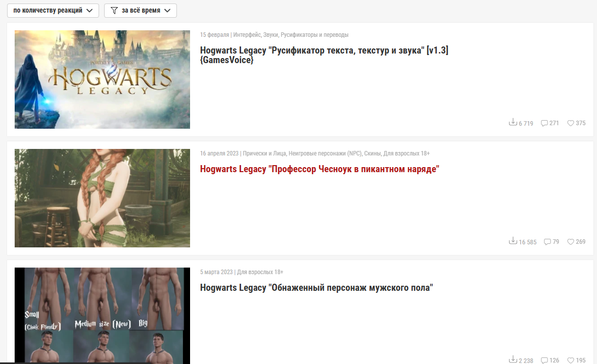This screenshot has height=364, width=597.
Task: Open the 'за всё время' time filter dropdown
Action: pyautogui.click(x=141, y=11)
